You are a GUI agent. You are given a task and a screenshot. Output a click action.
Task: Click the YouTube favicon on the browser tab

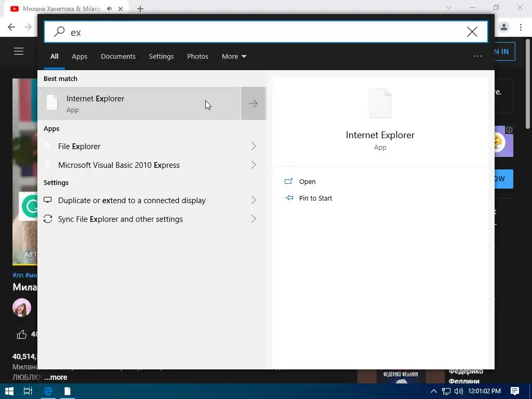tap(14, 9)
